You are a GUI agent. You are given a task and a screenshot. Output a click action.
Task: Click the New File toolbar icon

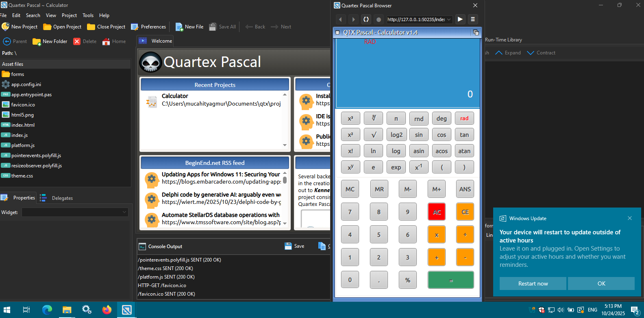(179, 27)
